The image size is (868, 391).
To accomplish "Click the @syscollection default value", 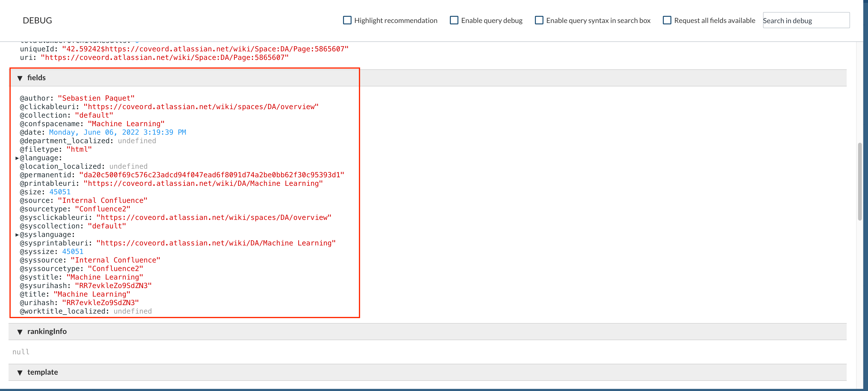I will [x=107, y=226].
